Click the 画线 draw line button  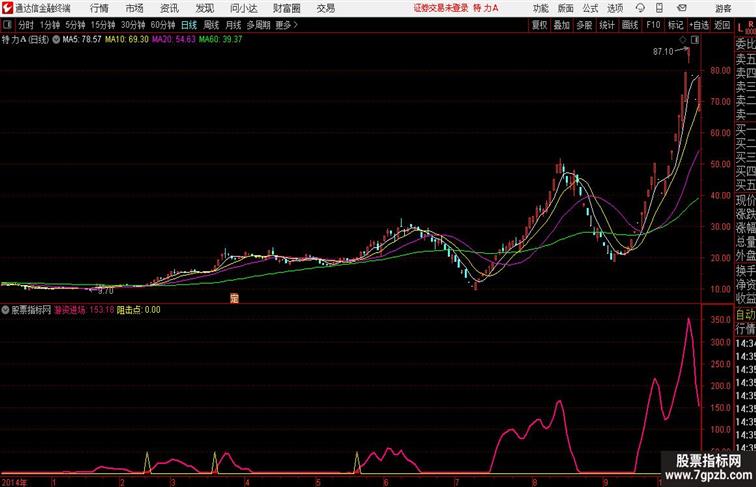click(630, 25)
